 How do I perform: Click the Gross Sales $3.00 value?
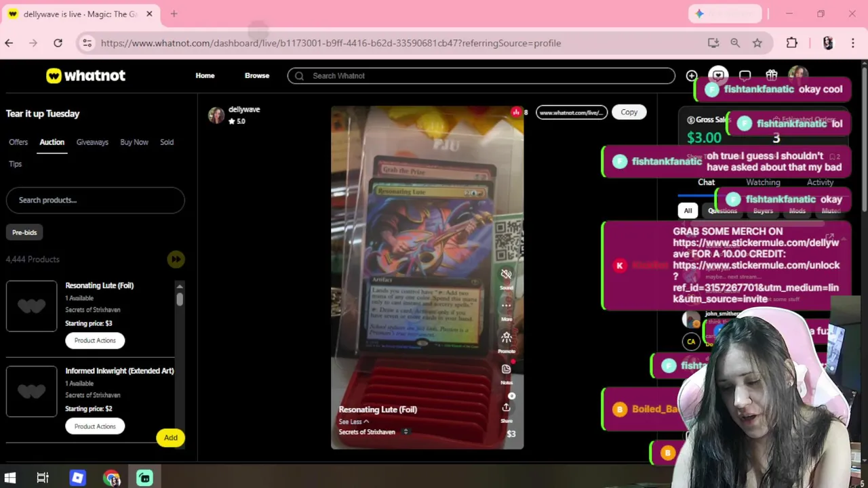704,138
